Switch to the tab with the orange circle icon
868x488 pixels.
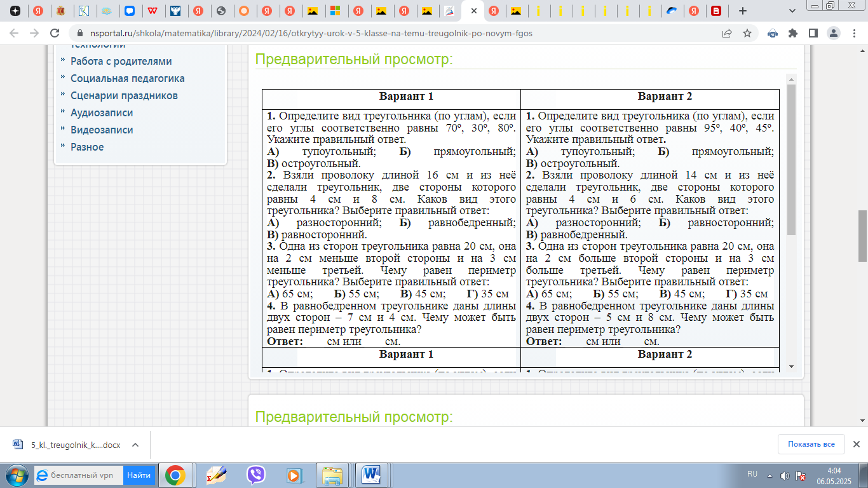[x=243, y=11]
